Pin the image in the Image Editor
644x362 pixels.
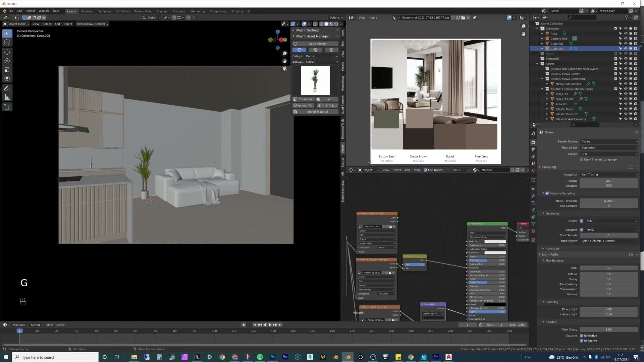(x=474, y=18)
